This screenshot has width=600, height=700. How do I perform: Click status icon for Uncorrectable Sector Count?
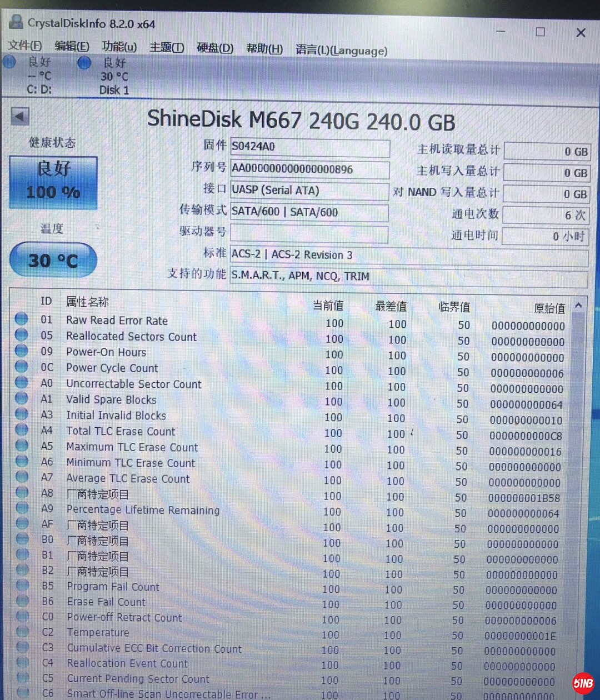(21, 382)
